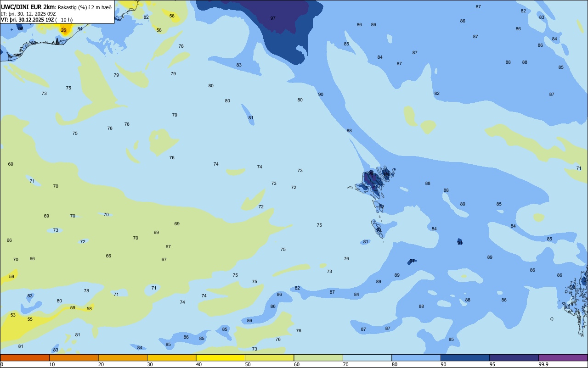Click the 'IT: þri. 30. 12. 2025 09Z' line

pyautogui.click(x=28, y=14)
